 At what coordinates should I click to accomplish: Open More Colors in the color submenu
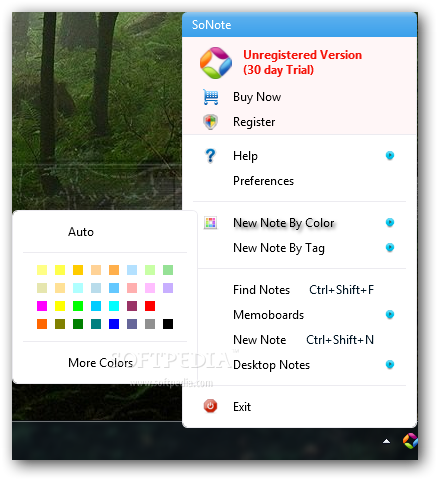point(100,362)
